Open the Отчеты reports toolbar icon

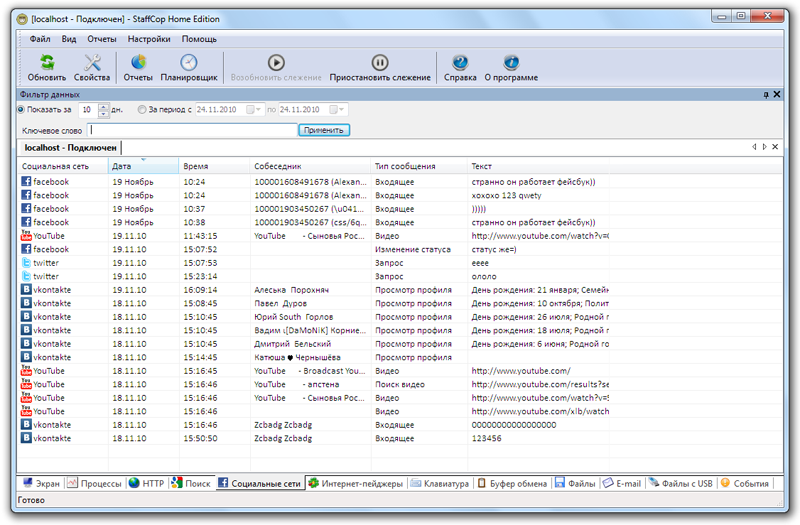pyautogui.click(x=137, y=63)
